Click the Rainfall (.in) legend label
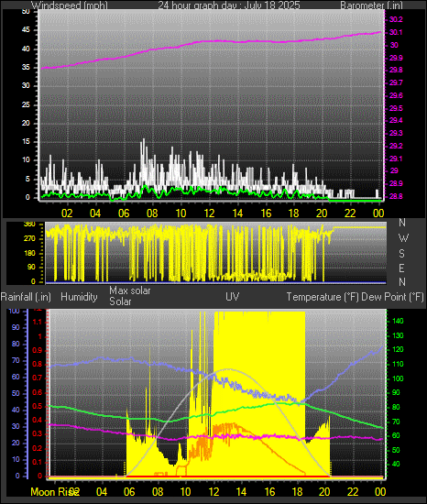The image size is (427, 504). [x=26, y=297]
